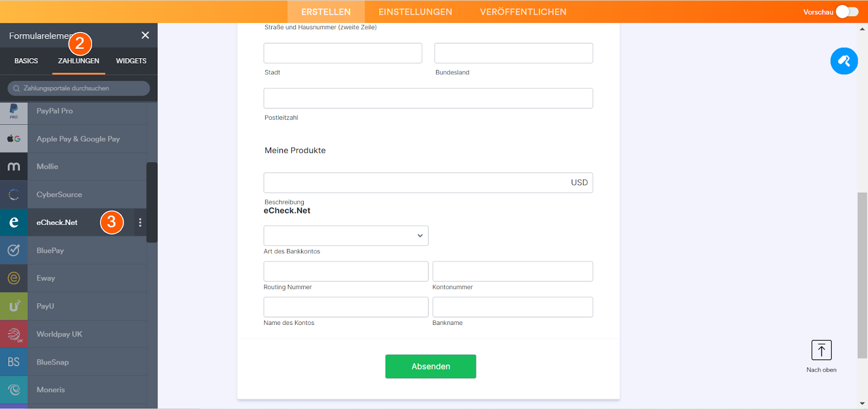
Task: Click the Routing Nummer input field
Action: pyautogui.click(x=346, y=271)
